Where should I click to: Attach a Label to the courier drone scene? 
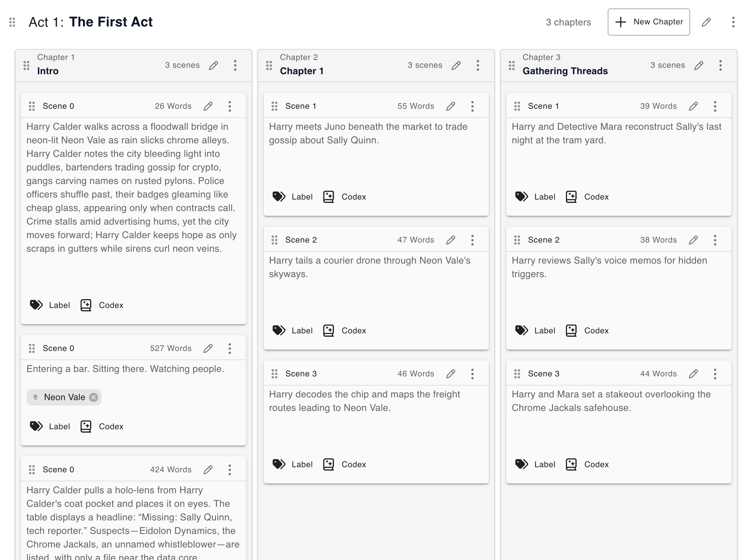[x=292, y=330]
